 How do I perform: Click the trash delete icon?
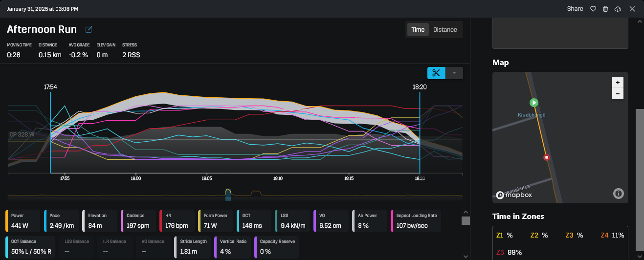605,9
